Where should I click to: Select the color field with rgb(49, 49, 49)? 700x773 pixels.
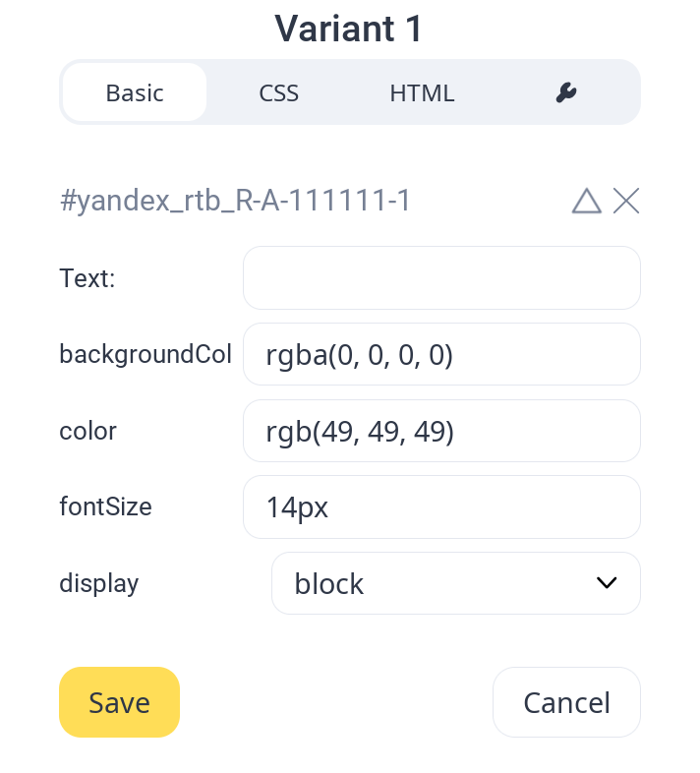click(x=441, y=431)
